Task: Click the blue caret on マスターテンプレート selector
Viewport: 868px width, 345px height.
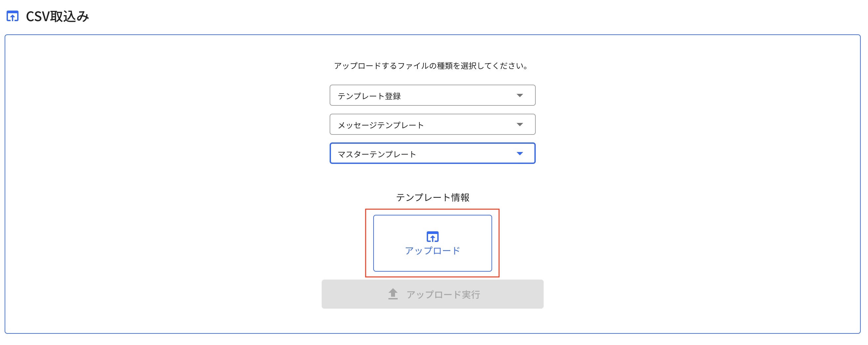Action: pos(520,153)
